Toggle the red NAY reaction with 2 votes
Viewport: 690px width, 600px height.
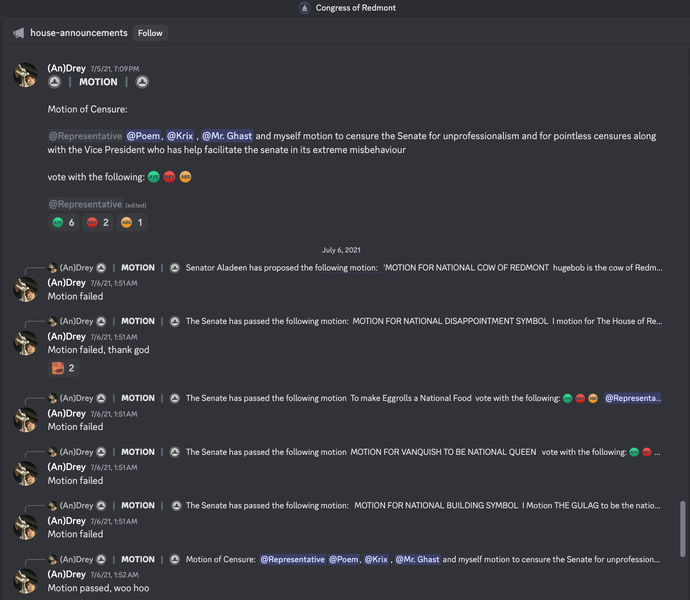(98, 222)
